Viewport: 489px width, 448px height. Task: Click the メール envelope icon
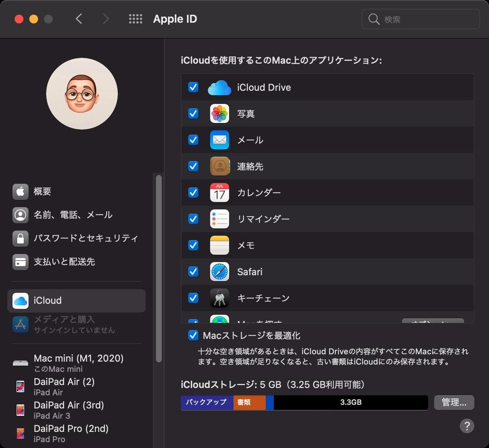[219, 140]
